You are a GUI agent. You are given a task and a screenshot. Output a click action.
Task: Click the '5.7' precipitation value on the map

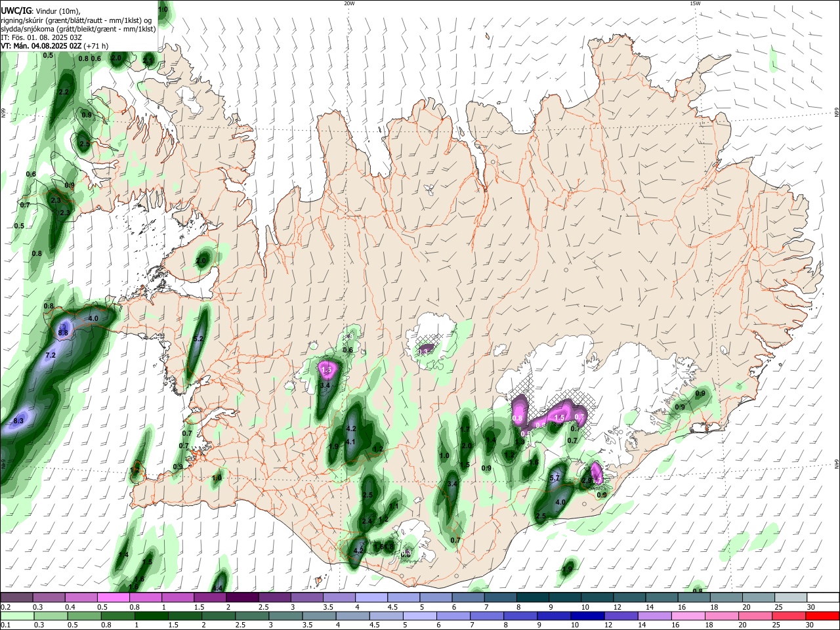pos(555,478)
